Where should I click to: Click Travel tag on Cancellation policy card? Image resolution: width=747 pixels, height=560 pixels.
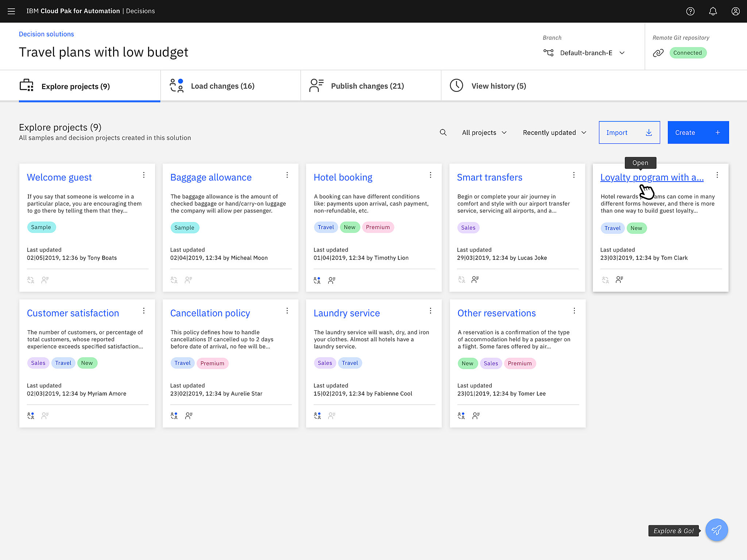(x=182, y=363)
